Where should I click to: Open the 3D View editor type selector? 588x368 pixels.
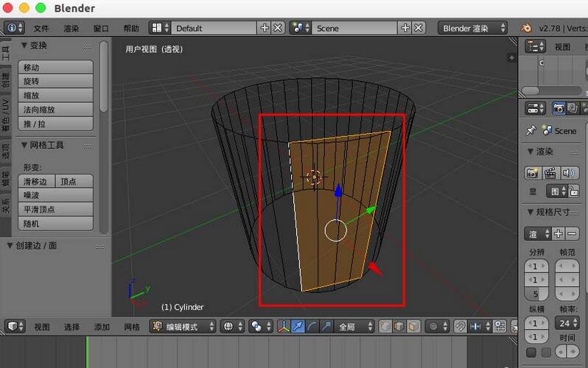tap(15, 326)
